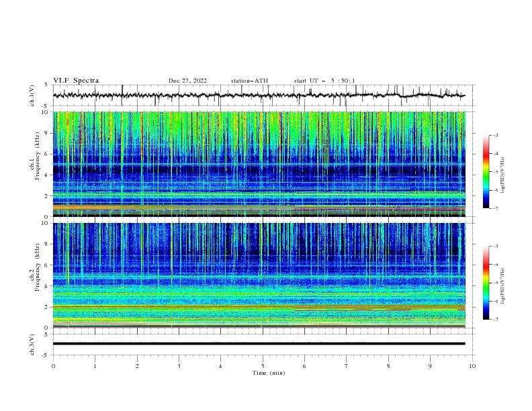Click the time axis tick label "3"
Image resolution: width=532 pixels, height=411 pixels.
click(x=179, y=366)
